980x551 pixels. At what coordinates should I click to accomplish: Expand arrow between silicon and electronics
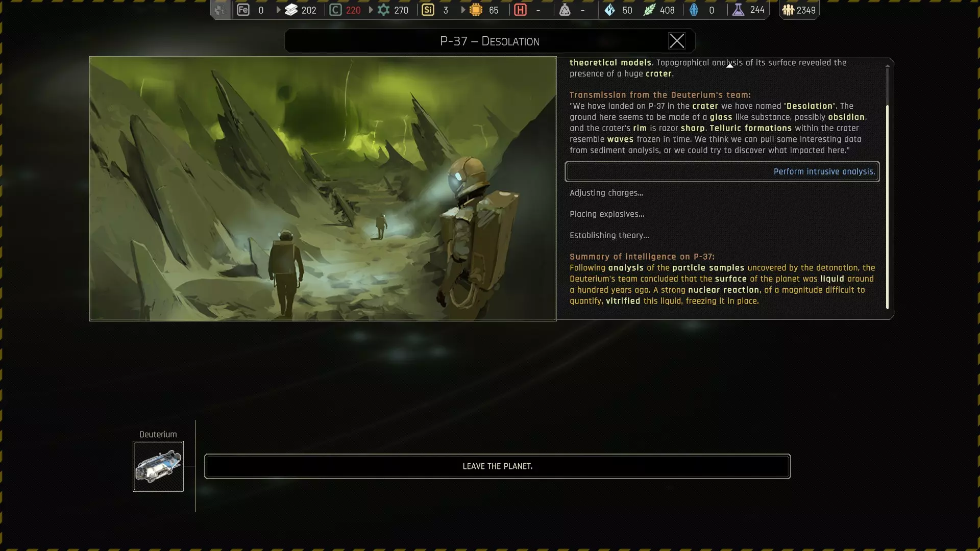point(463,10)
